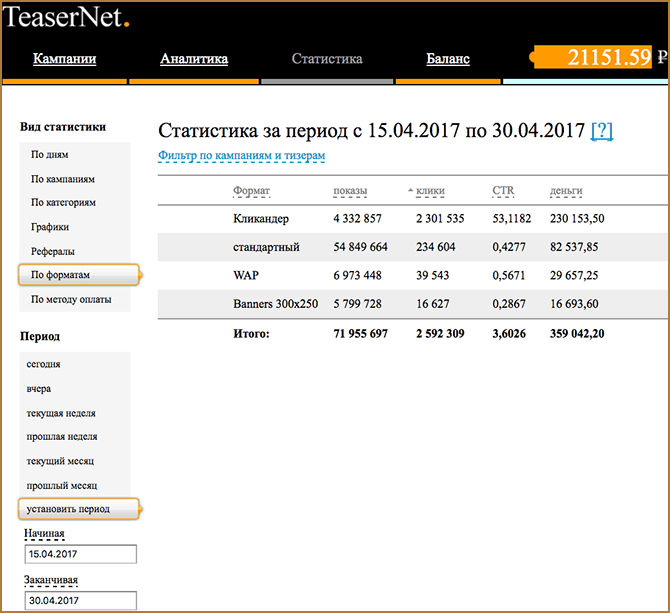
Task: Click the WAP format cell
Action: point(246,275)
